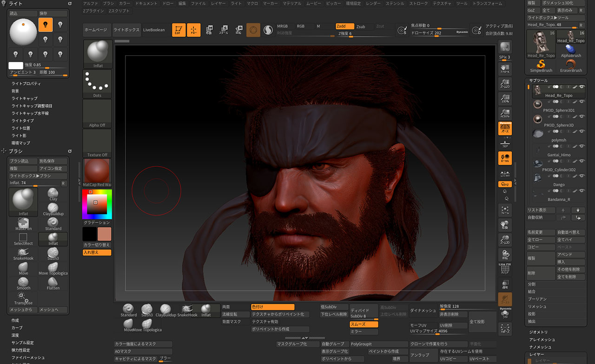Expand the レイヤー section
This screenshot has width=595, height=364.
(536, 354)
